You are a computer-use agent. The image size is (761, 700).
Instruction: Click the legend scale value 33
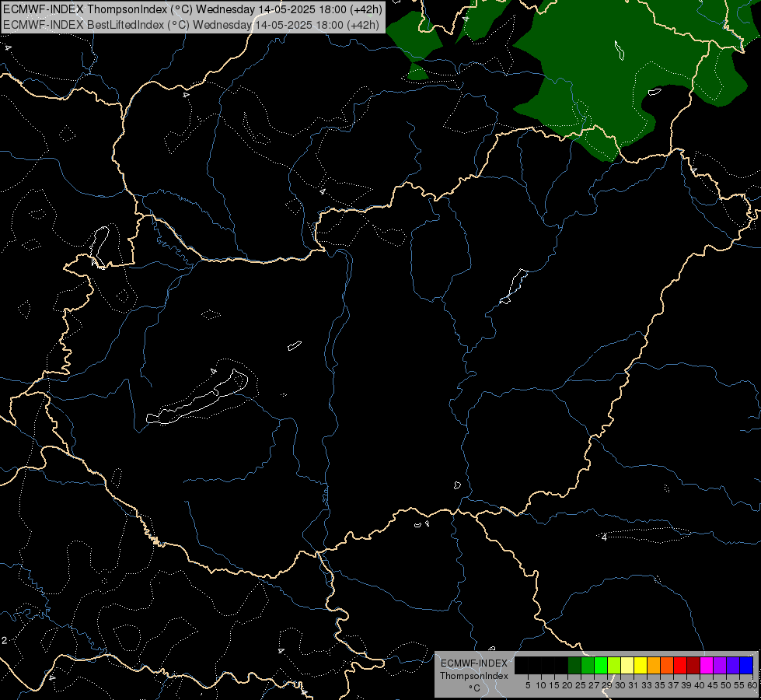(647, 685)
